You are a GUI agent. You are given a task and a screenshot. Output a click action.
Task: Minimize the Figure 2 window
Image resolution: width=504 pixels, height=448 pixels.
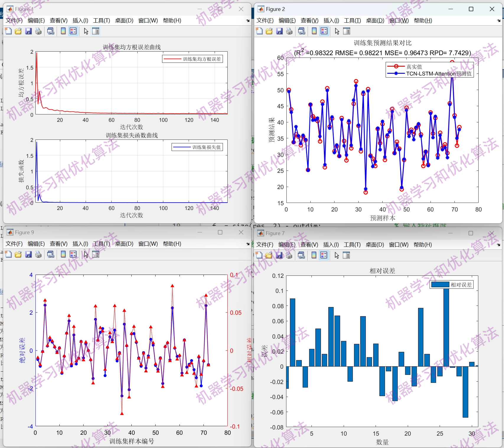(x=451, y=9)
